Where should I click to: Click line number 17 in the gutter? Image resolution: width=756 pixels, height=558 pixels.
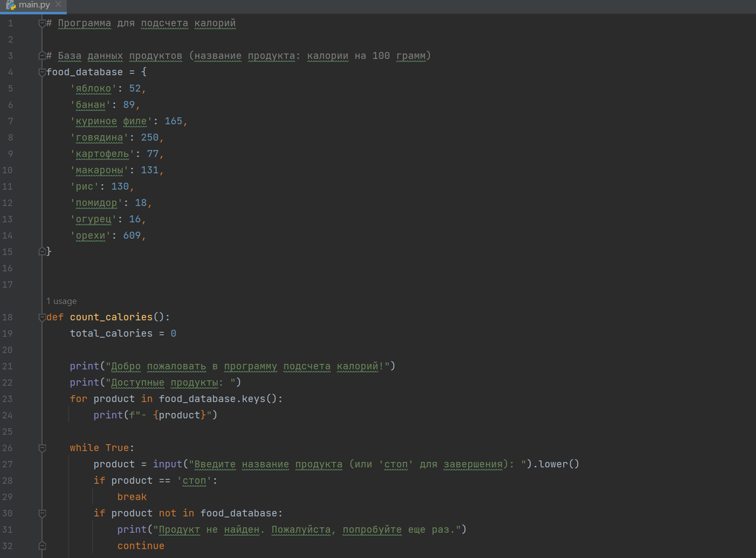[8, 284]
